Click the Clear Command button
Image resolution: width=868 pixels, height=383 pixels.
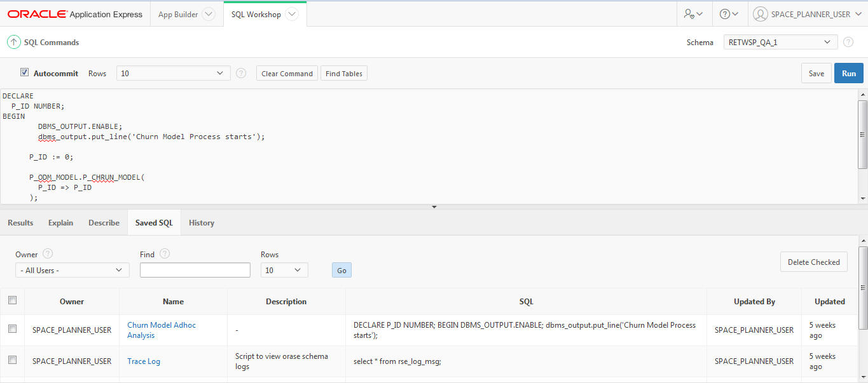click(x=287, y=74)
